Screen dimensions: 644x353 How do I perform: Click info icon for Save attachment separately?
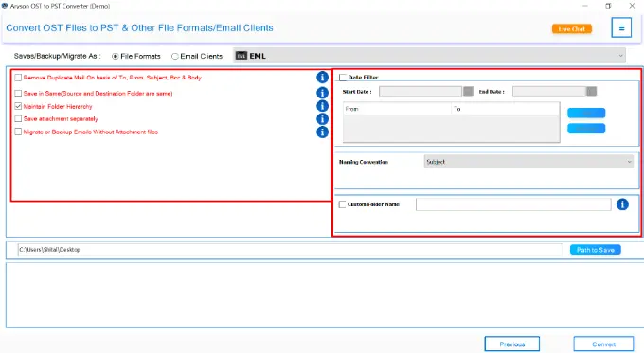click(x=322, y=119)
